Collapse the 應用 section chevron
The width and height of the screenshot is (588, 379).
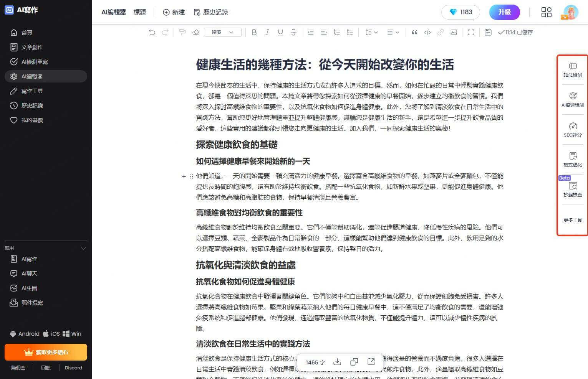tap(83, 248)
